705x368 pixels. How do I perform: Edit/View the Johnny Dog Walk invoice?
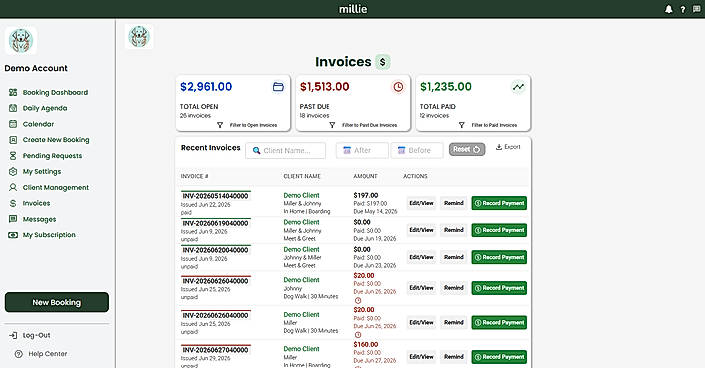tap(421, 288)
